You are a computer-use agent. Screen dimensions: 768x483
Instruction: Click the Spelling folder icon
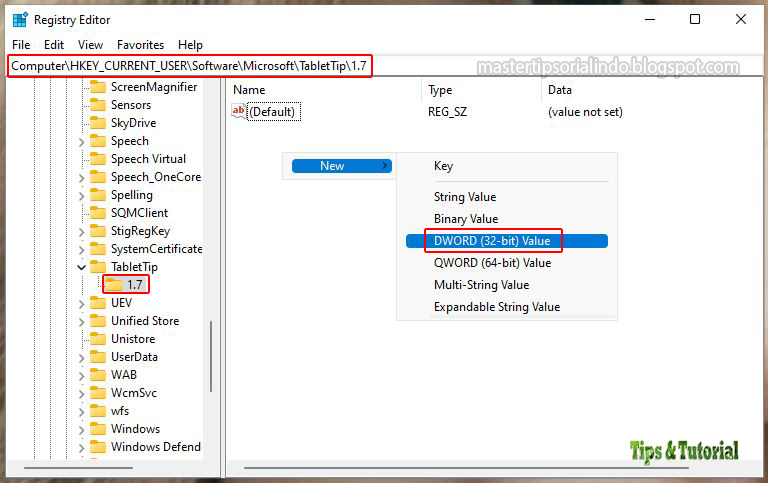click(98, 195)
